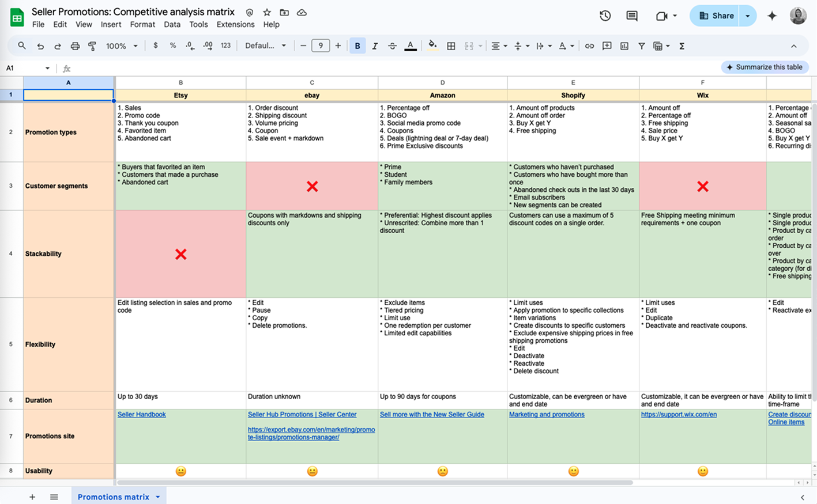Open the Borders tool
This screenshot has height=504, width=817.
[451, 46]
